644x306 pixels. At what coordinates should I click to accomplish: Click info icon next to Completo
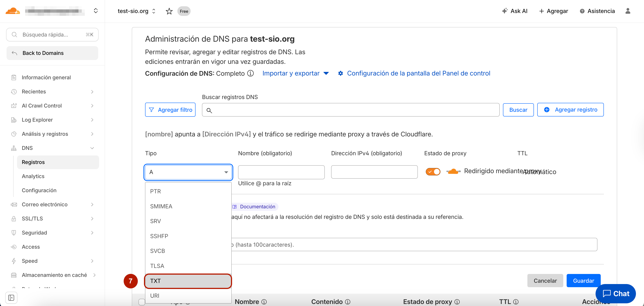(x=250, y=73)
